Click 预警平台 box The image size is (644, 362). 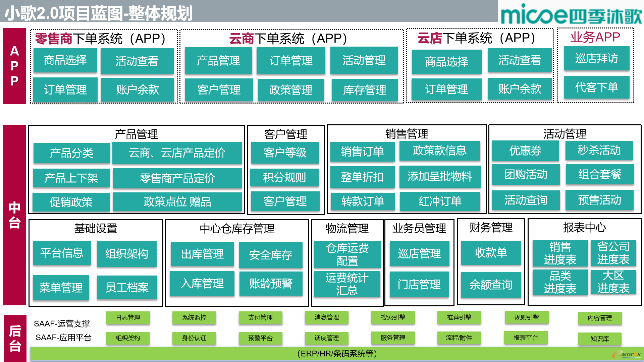(x=260, y=338)
